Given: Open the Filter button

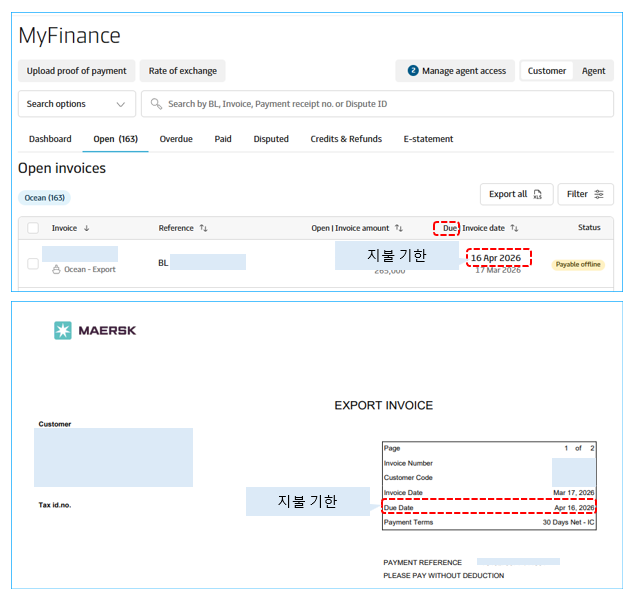Looking at the screenshot, I should [586, 194].
